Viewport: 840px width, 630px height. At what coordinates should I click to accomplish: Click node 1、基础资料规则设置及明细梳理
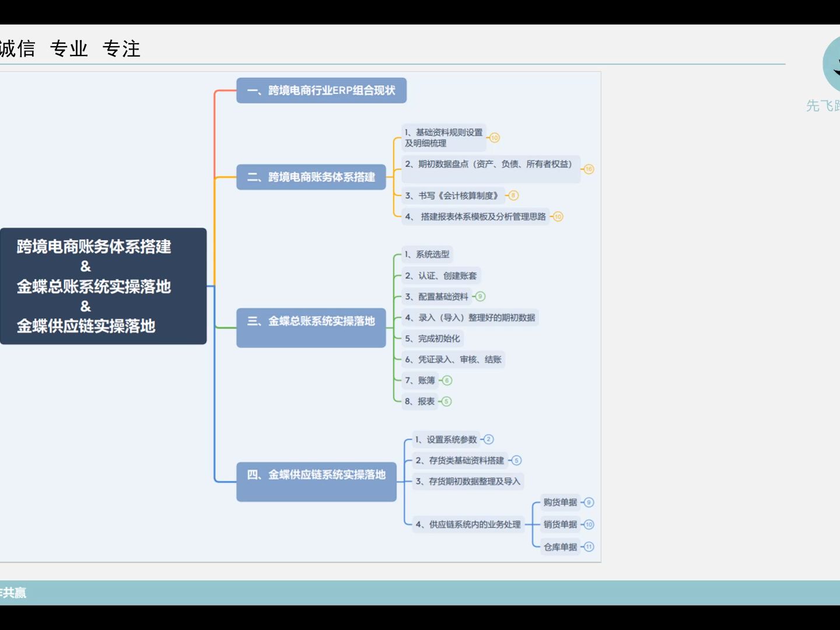(444, 138)
